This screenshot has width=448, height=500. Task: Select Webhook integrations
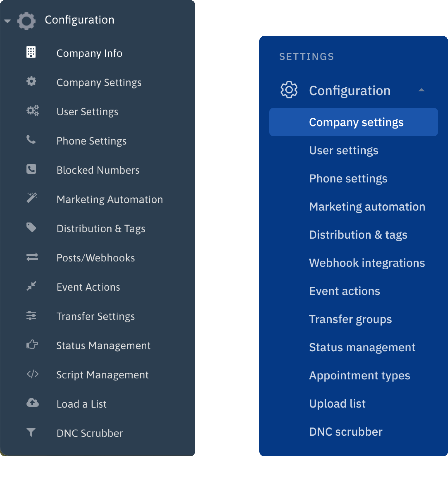[367, 263]
